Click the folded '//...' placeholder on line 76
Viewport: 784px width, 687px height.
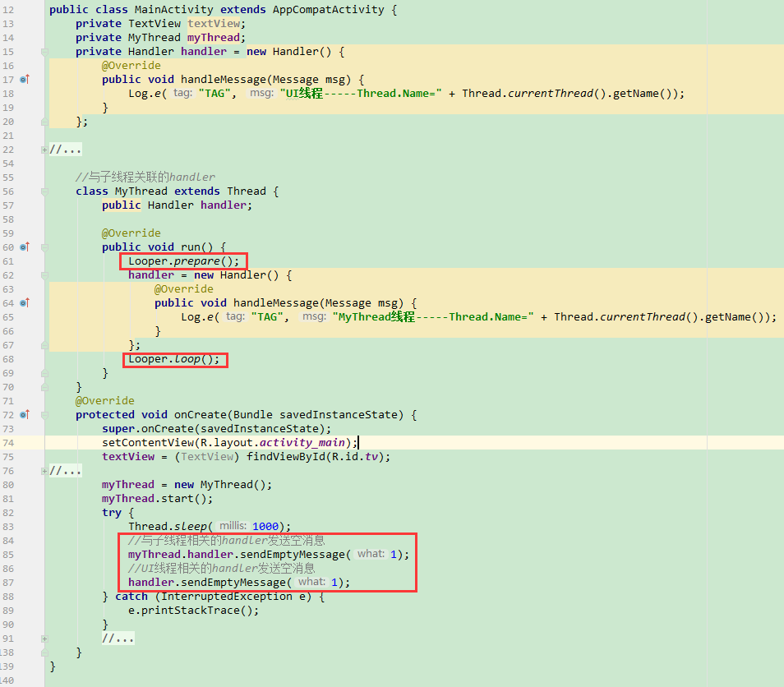click(x=66, y=471)
